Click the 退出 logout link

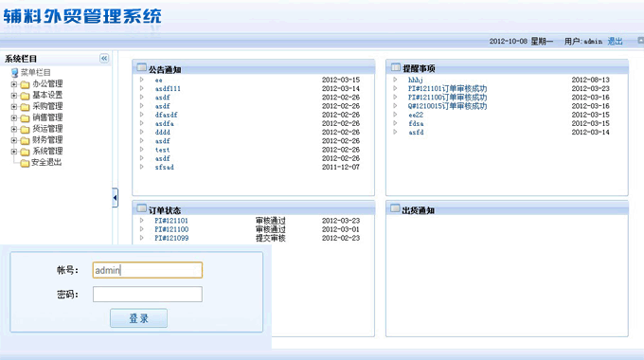click(615, 41)
